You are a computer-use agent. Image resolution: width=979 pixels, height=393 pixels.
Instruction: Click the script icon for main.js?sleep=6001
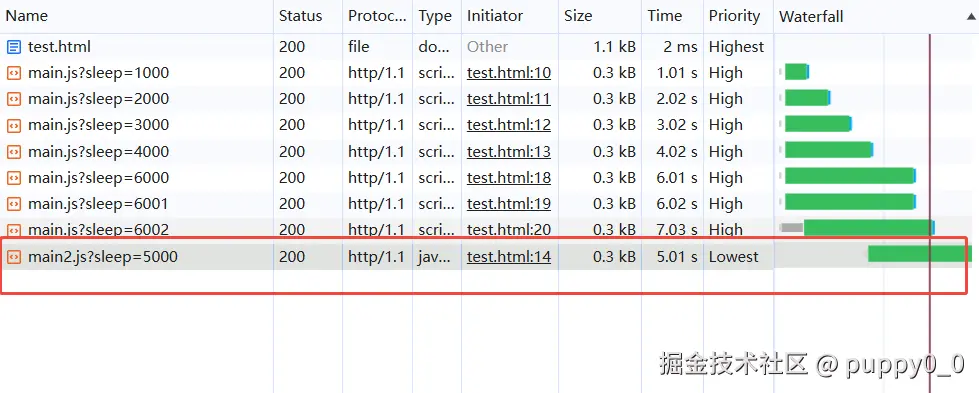tap(14, 204)
